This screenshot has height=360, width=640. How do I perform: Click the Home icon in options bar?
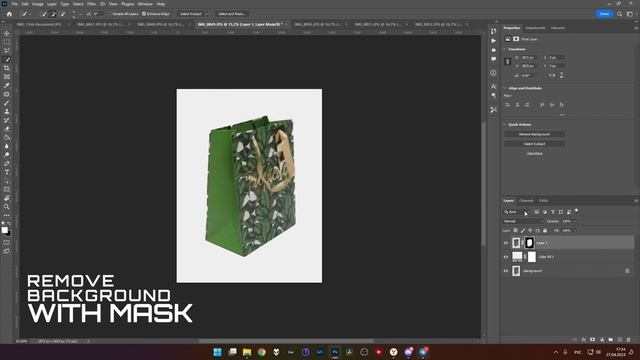(x=9, y=14)
